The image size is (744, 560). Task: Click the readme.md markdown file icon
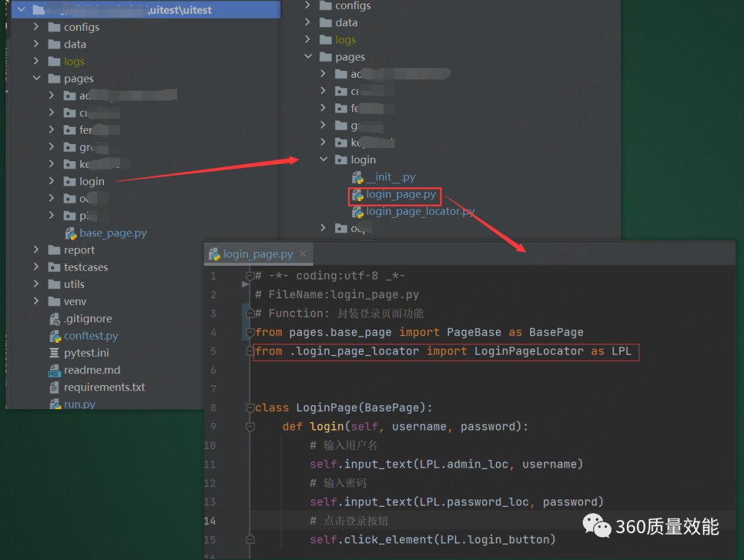(54, 371)
